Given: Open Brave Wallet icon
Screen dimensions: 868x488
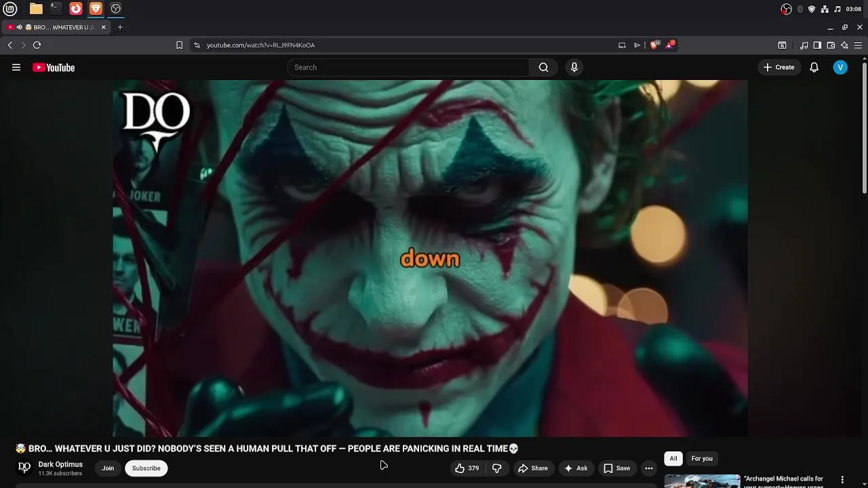Looking at the screenshot, I should click(x=831, y=45).
